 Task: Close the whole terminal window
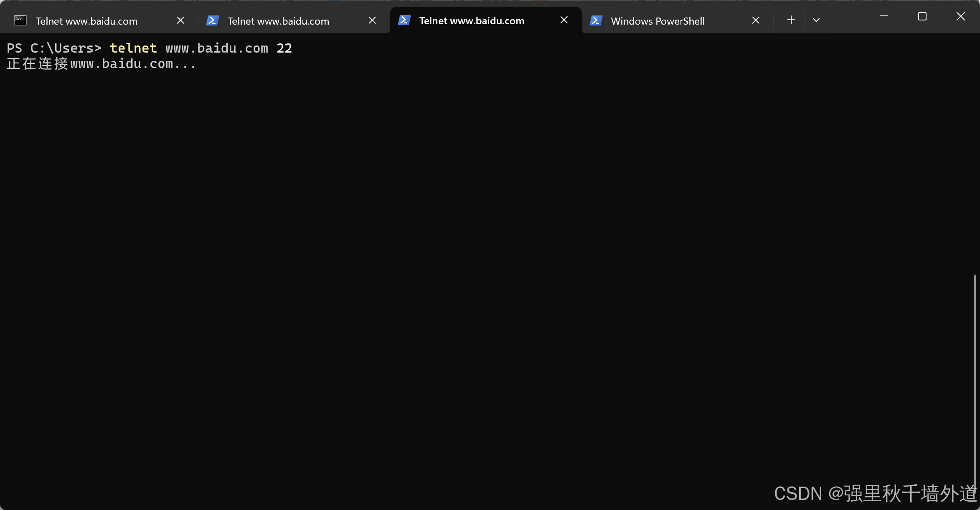pos(960,17)
